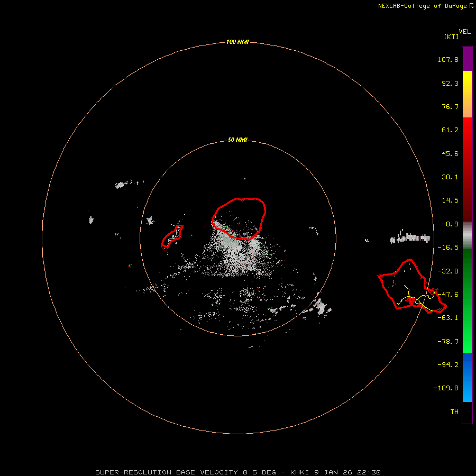Click the TH threshold label on legend

coord(454,411)
